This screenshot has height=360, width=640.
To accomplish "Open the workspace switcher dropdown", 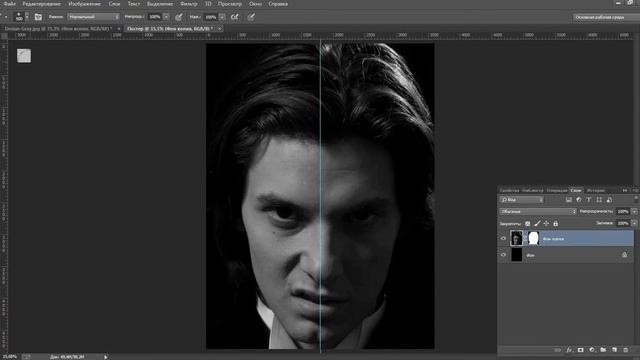I will tap(606, 17).
